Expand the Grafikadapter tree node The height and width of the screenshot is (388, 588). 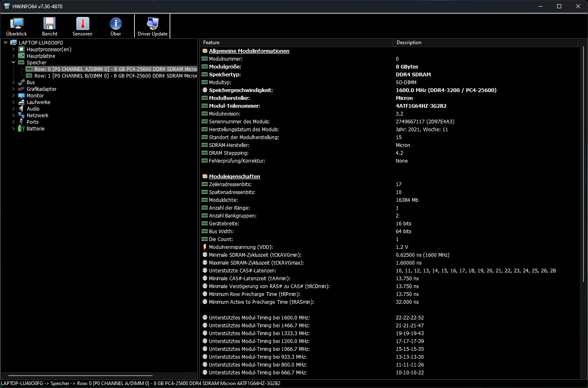(x=13, y=89)
